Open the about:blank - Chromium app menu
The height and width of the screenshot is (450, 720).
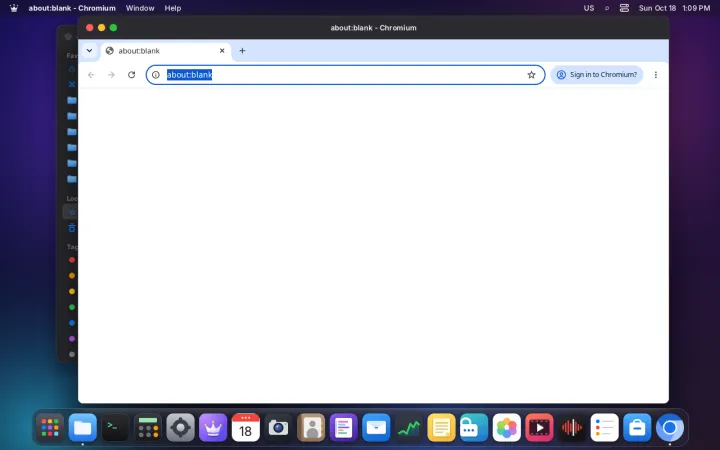coord(72,8)
